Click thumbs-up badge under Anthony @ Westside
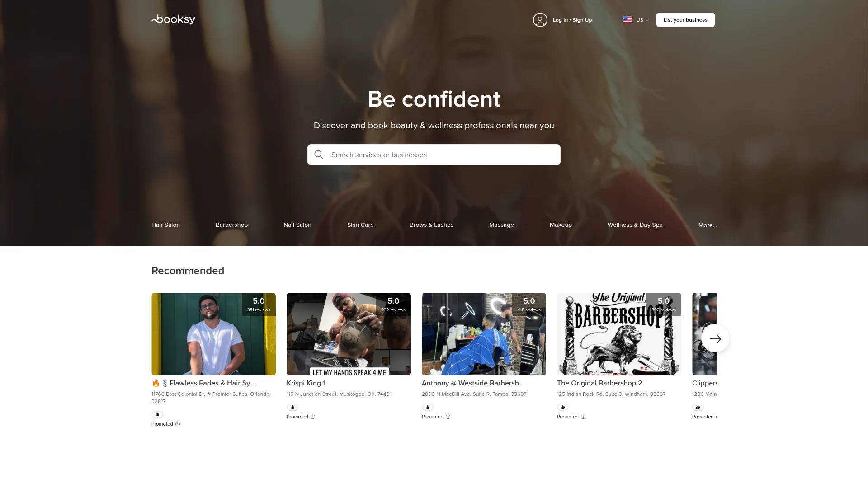The height and width of the screenshot is (488, 868). (428, 407)
